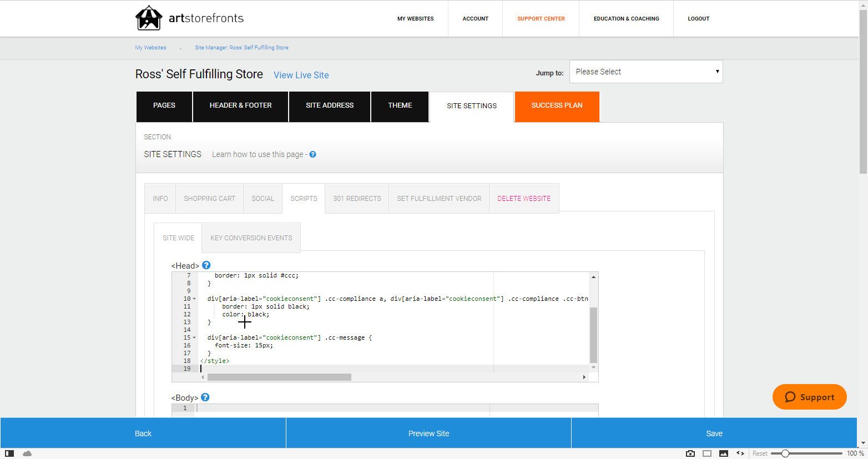Click the 'color: black;' code line
The height and width of the screenshot is (459, 868).
coord(246,314)
